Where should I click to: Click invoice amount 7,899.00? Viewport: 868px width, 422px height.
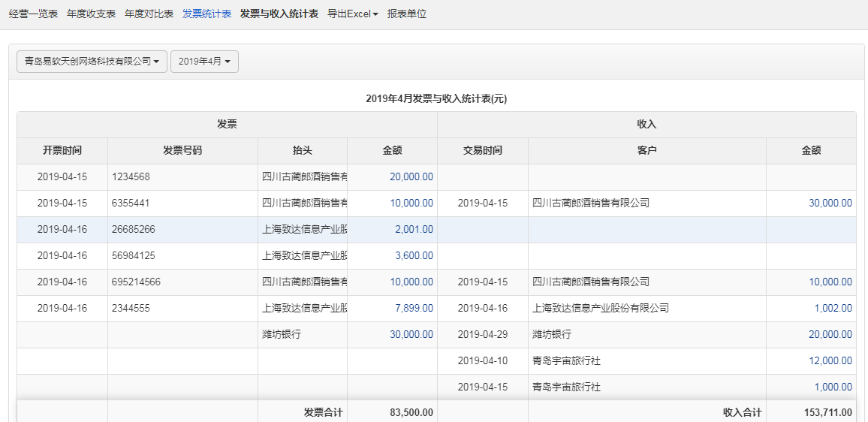pos(414,309)
